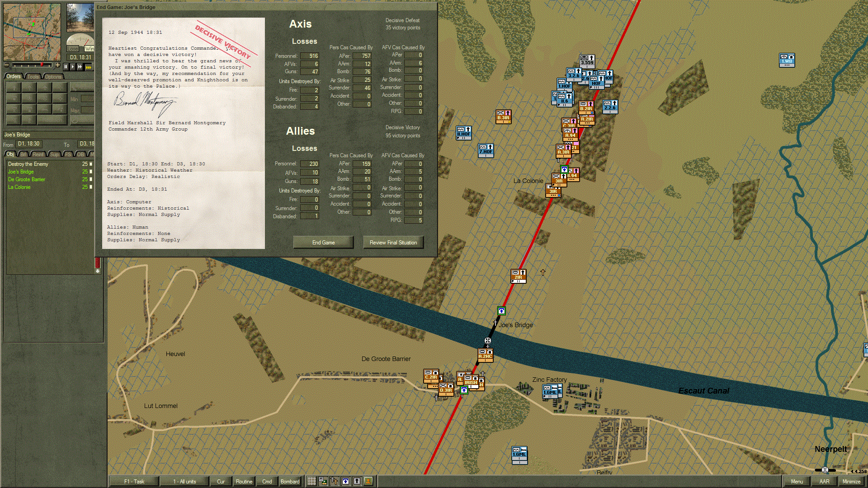Open the Brf briefing tab
The image size is (868, 488).
(x=24, y=154)
